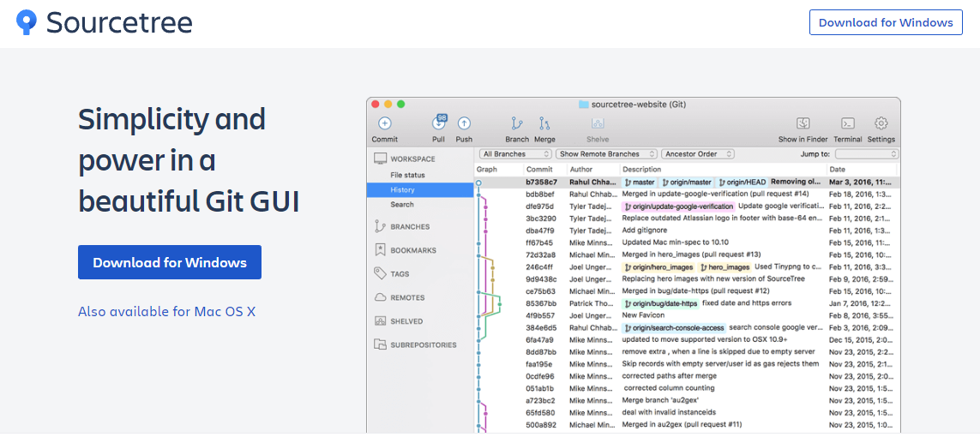Screen dimensions: 980x443
Task: Click top-right Download for Windows button
Action: (886, 22)
